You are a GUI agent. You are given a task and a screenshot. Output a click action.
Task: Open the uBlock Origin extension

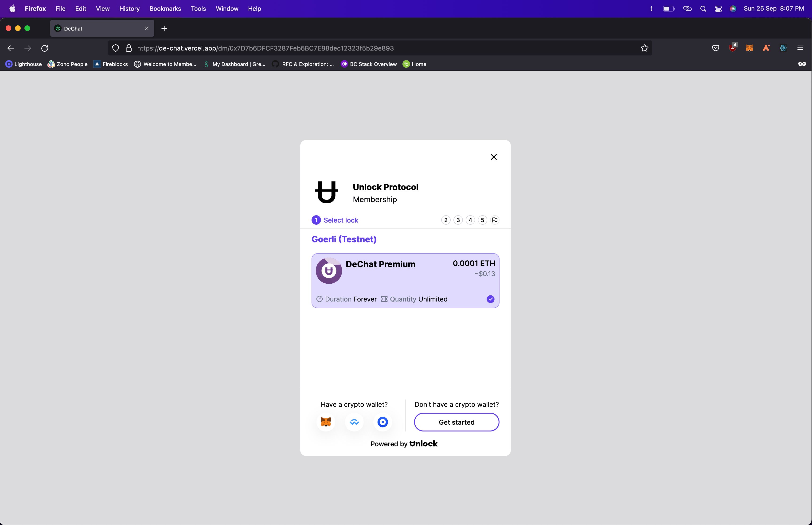tap(733, 48)
